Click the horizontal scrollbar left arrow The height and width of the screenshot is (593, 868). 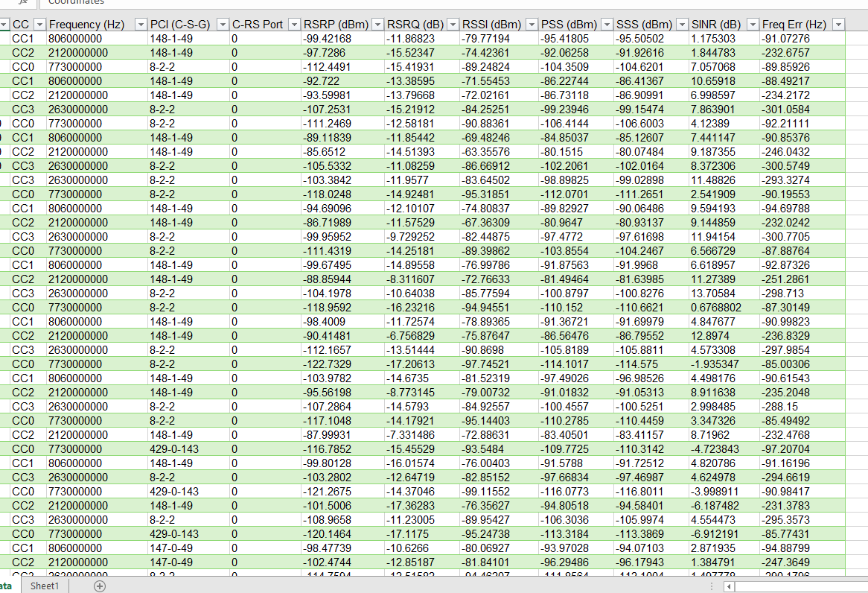point(729,586)
